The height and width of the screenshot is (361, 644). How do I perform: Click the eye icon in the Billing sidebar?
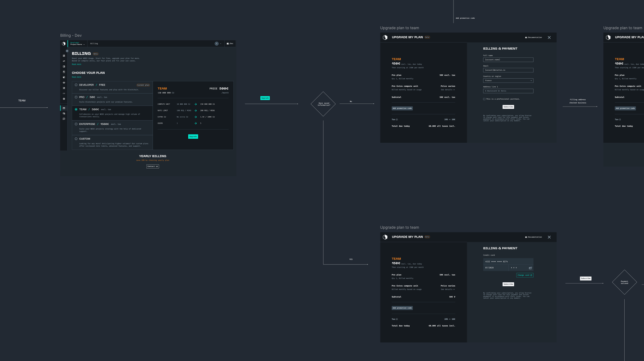coord(64,83)
